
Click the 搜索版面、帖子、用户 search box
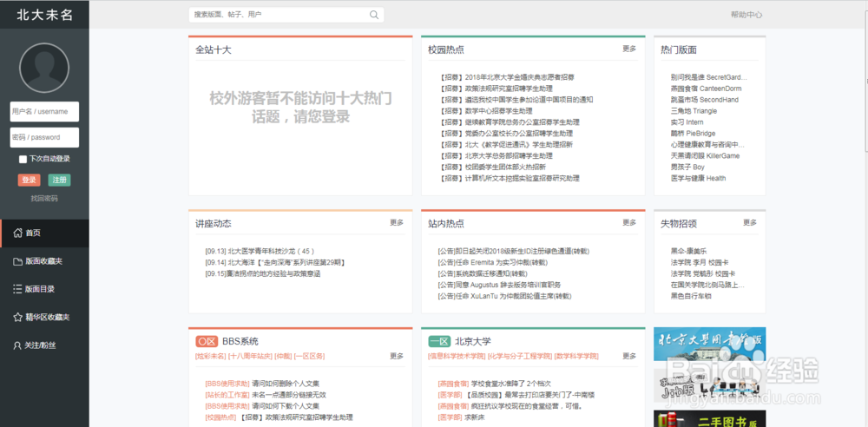[x=286, y=15]
